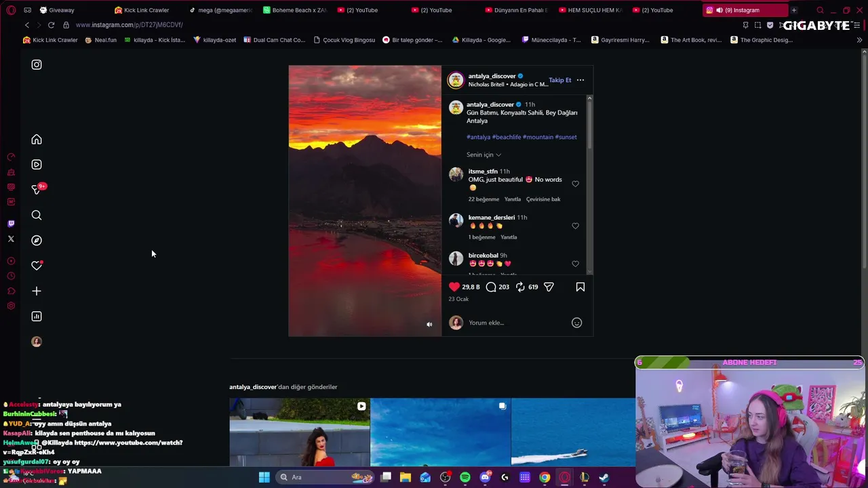Switch to mega (@megaameric TikTok tab

220,10
